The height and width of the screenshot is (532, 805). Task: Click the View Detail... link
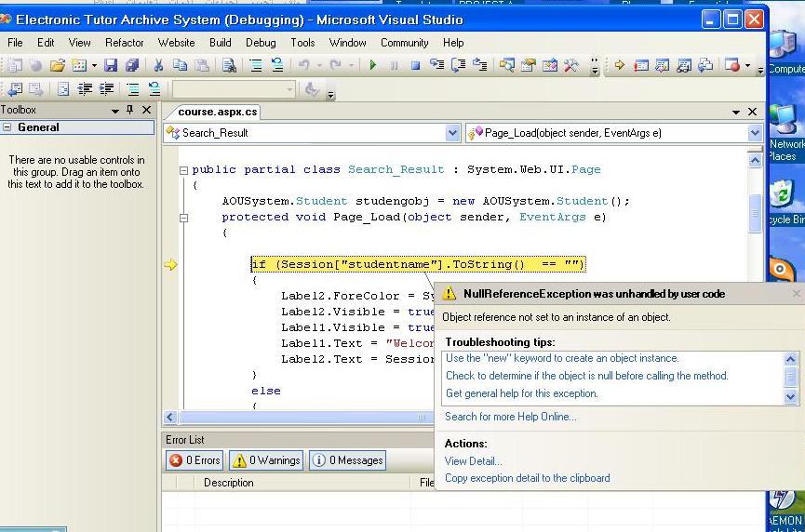(474, 460)
